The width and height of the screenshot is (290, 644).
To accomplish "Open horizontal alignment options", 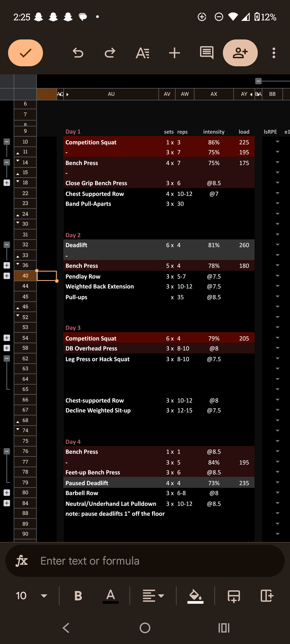I will [x=153, y=596].
